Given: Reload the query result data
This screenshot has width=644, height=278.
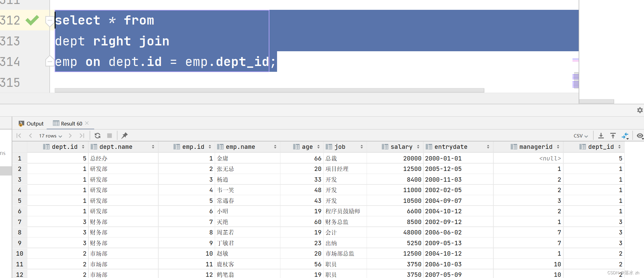Looking at the screenshot, I should click(98, 136).
